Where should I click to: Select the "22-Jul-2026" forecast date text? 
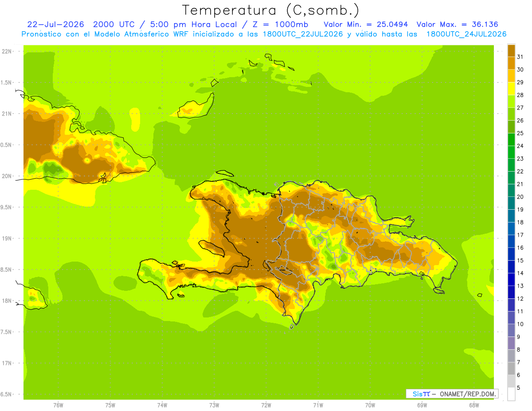point(55,24)
